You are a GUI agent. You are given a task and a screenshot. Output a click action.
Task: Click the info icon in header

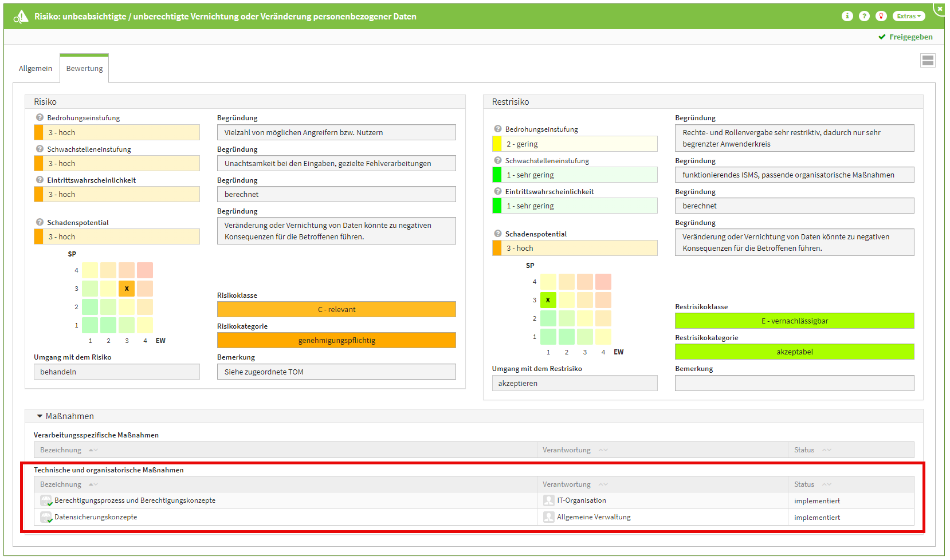pyautogui.click(x=847, y=16)
